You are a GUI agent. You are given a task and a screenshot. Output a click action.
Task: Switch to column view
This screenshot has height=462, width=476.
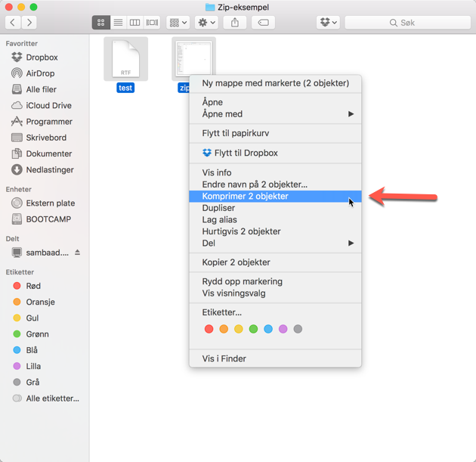tap(134, 23)
